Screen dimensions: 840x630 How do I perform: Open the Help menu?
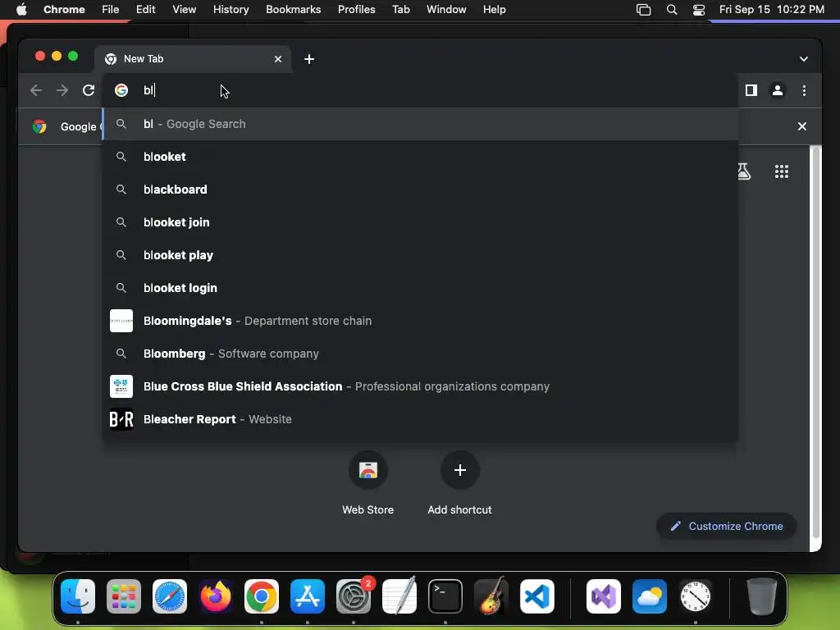pyautogui.click(x=494, y=10)
